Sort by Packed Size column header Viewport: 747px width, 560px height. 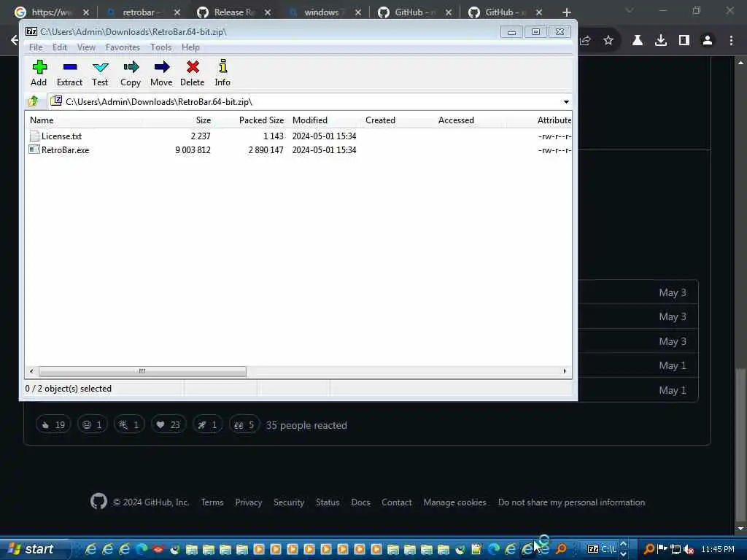(x=252, y=120)
